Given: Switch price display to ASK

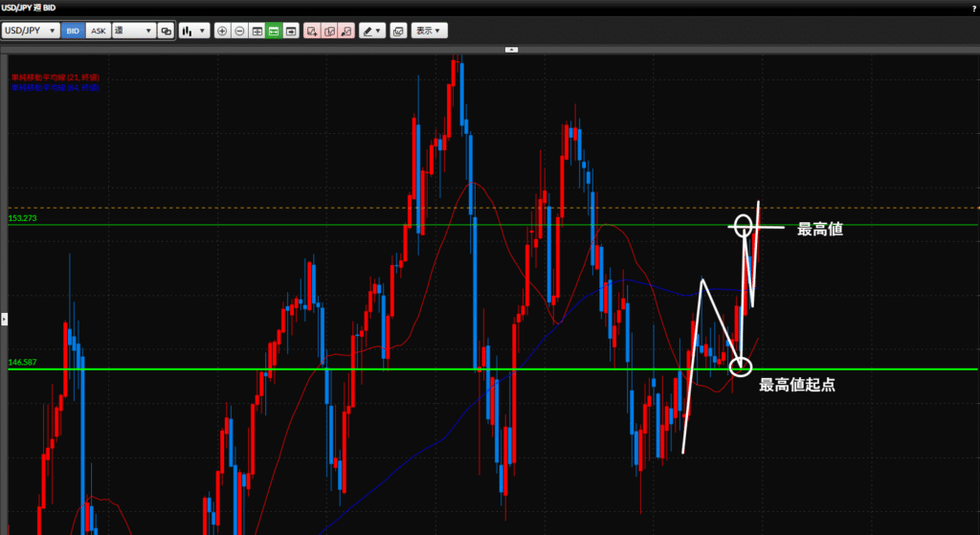Looking at the screenshot, I should coord(98,31).
